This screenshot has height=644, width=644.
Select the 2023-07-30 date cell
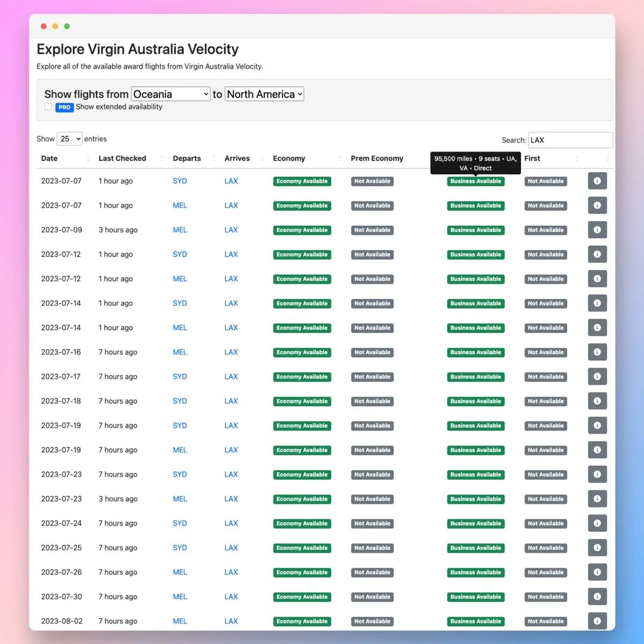click(62, 596)
